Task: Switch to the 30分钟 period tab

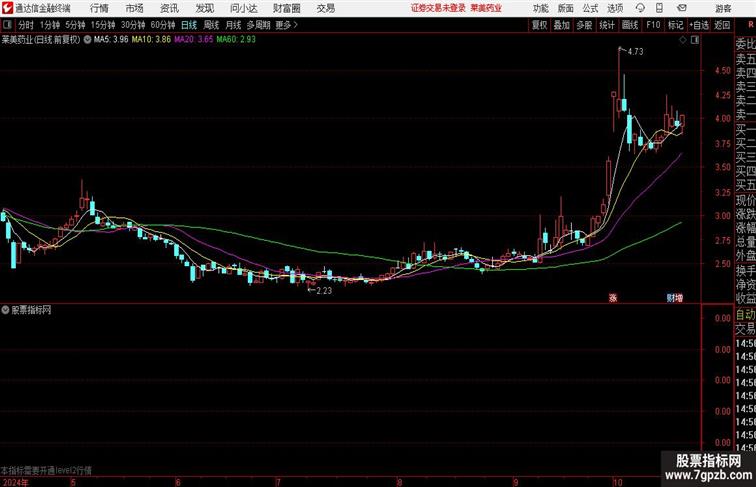Action: [x=133, y=25]
